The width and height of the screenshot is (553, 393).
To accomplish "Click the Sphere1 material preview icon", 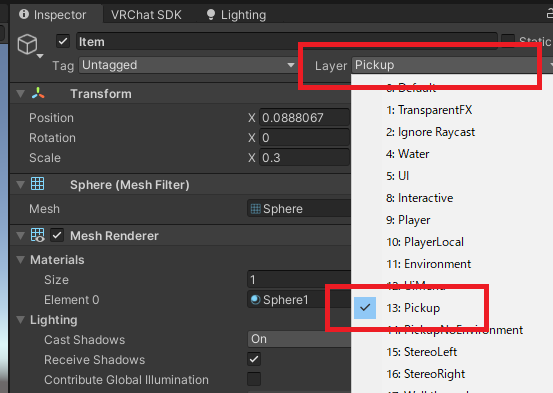I will point(256,300).
